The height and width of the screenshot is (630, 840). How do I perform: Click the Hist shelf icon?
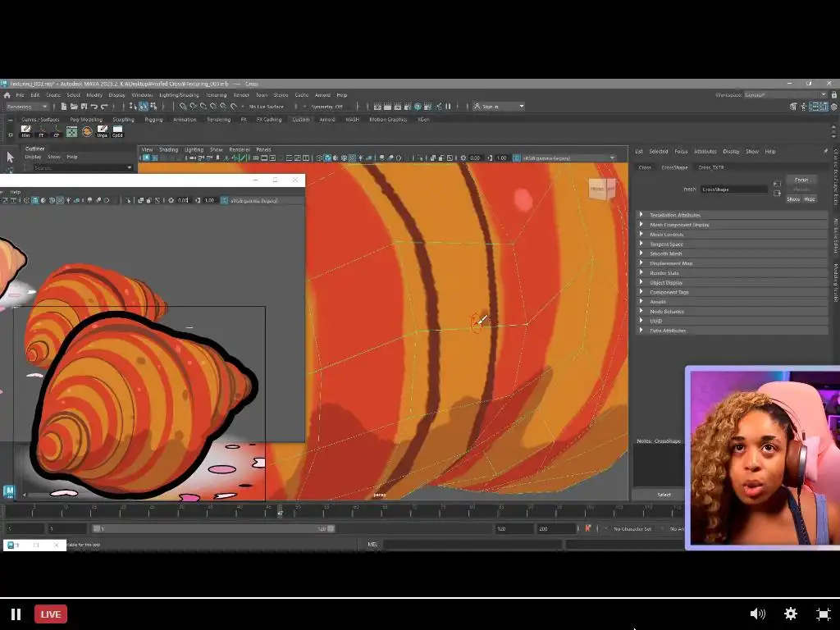coord(25,131)
